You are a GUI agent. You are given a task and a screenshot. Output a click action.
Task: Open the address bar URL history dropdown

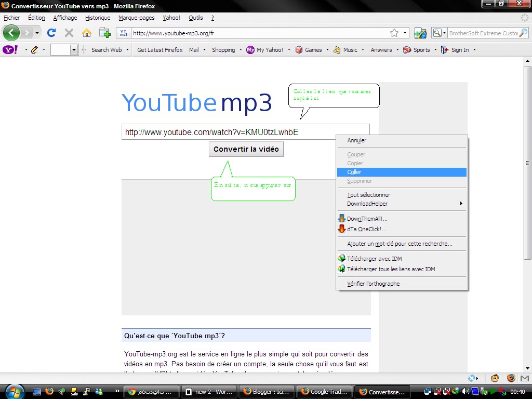(405, 33)
